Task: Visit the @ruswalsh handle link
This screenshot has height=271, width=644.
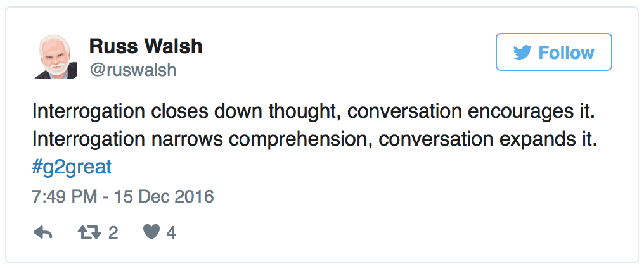Action: pos(133,70)
